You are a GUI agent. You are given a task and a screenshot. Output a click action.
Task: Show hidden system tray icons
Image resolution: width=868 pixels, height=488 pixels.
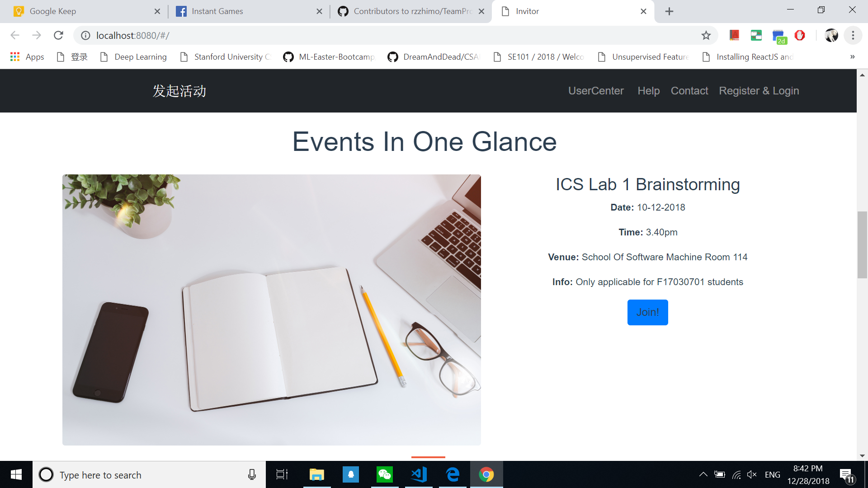coord(703,474)
